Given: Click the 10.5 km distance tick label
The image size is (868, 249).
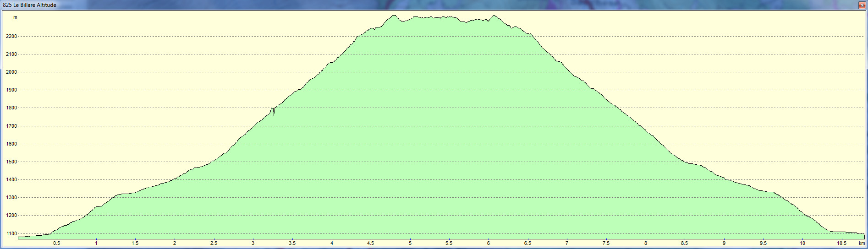Looking at the screenshot, I should point(841,243).
